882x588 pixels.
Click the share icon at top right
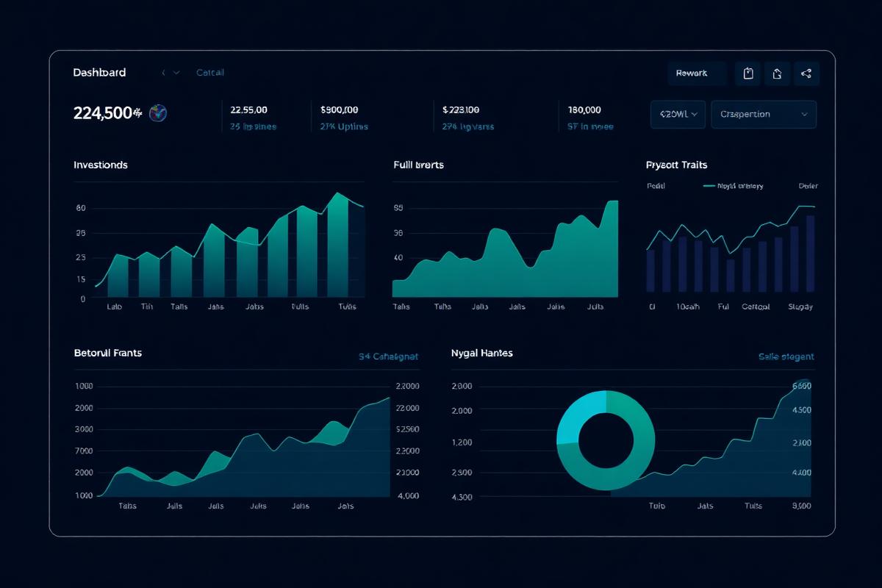(x=806, y=73)
